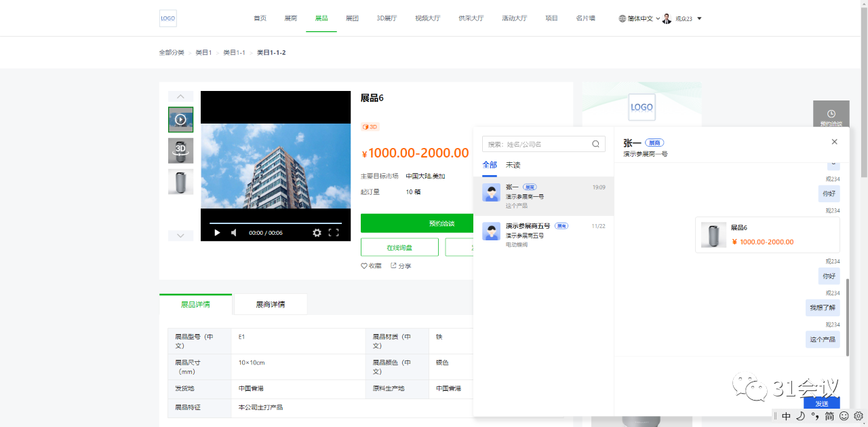Screen dimensions: 868x427
Task: Mute the video volume
Action: pos(234,233)
